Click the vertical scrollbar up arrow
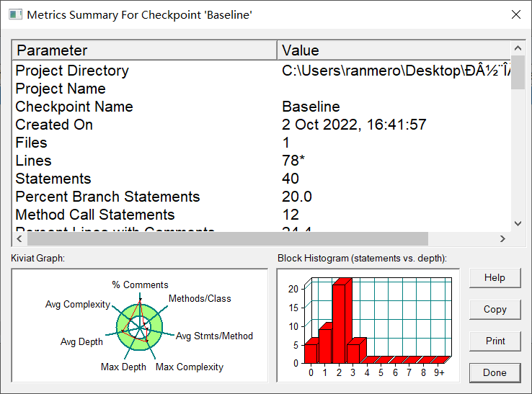The height and width of the screenshot is (394, 532). [518, 48]
